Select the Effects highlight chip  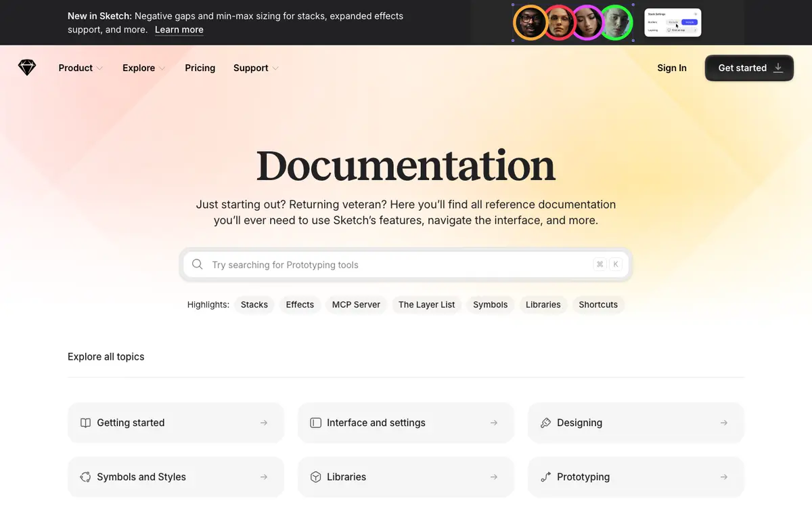coord(300,305)
